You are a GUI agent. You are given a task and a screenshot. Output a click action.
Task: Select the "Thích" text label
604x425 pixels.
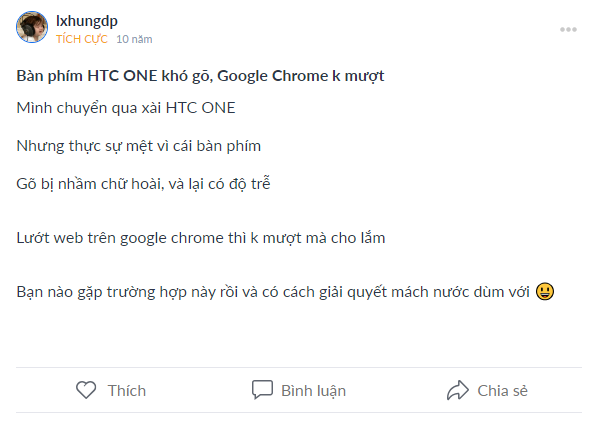(127, 391)
